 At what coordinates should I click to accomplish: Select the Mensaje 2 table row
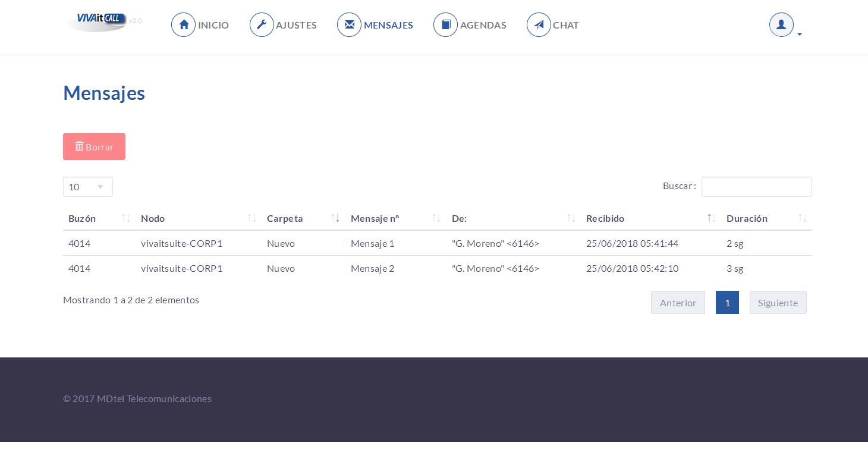pyautogui.click(x=438, y=268)
